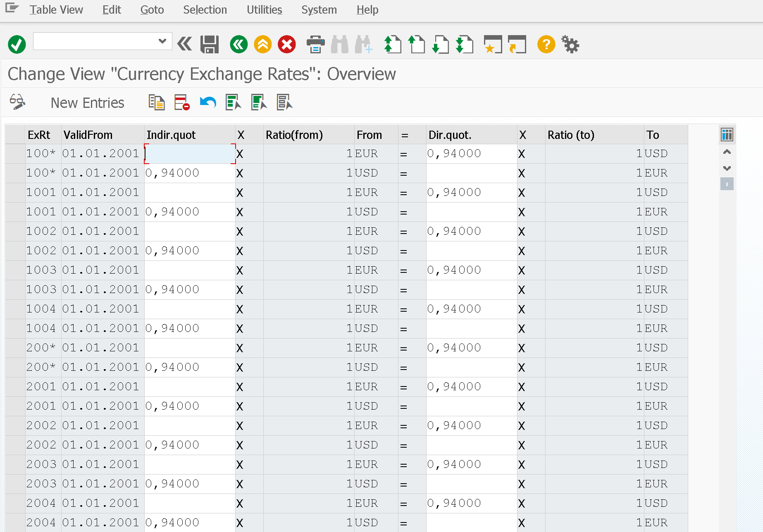Click Indir.quot 0,94000 in second 2002 row
The width and height of the screenshot is (763, 532).
[x=190, y=445]
